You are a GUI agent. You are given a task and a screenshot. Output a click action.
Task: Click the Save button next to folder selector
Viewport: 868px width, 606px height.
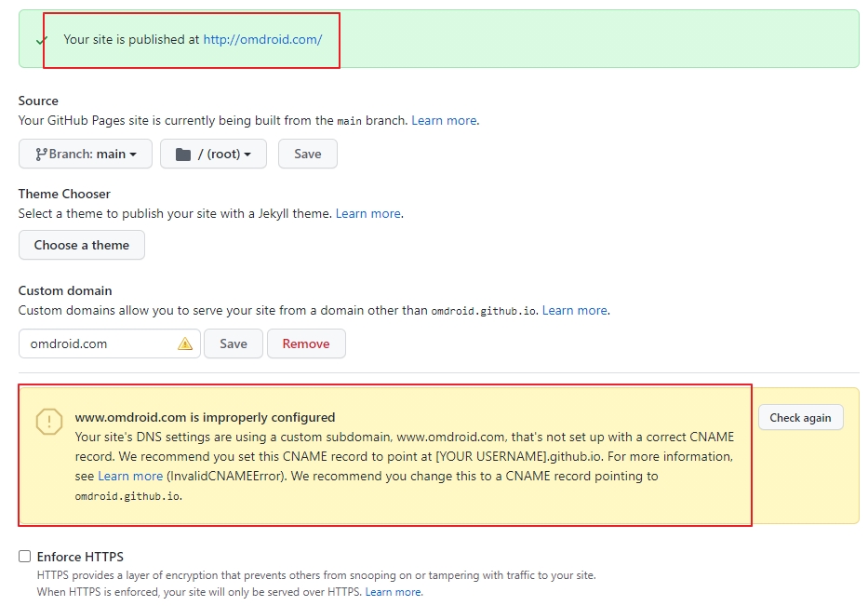(307, 154)
